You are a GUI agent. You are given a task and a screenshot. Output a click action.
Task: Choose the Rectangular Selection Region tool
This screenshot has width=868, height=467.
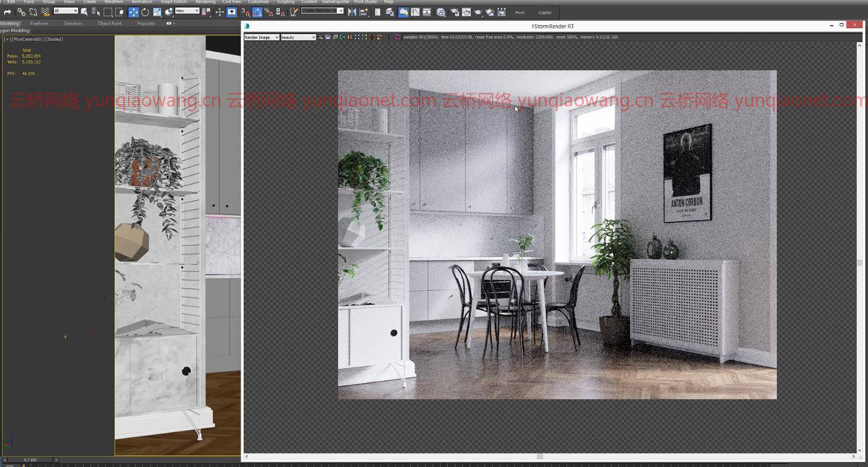(x=108, y=12)
